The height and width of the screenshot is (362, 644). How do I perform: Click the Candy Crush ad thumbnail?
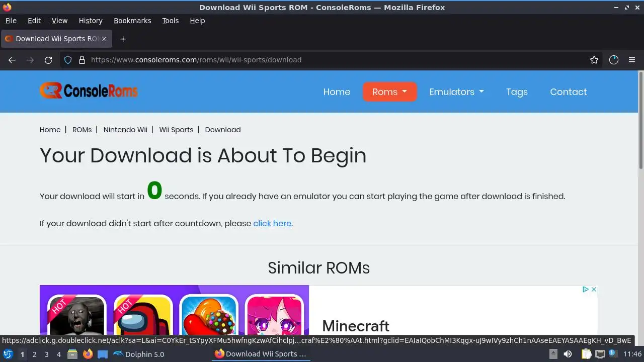[x=209, y=315]
